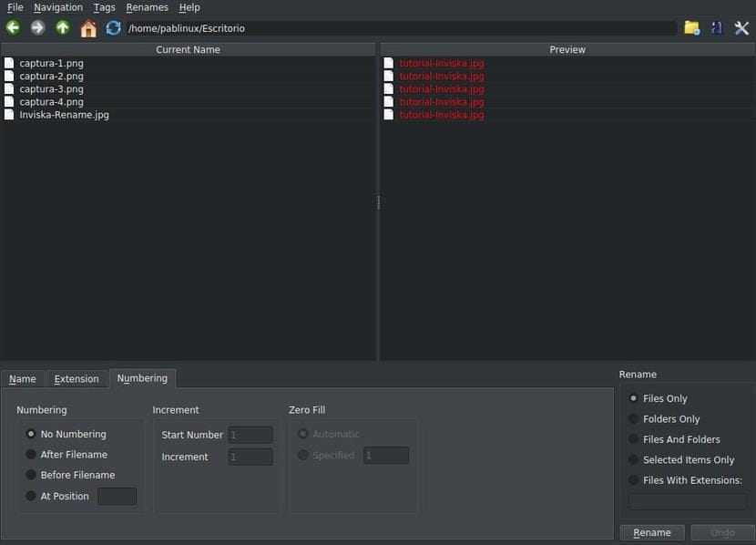The image size is (756, 545).
Task: Open the Tags menu
Action: point(104,7)
